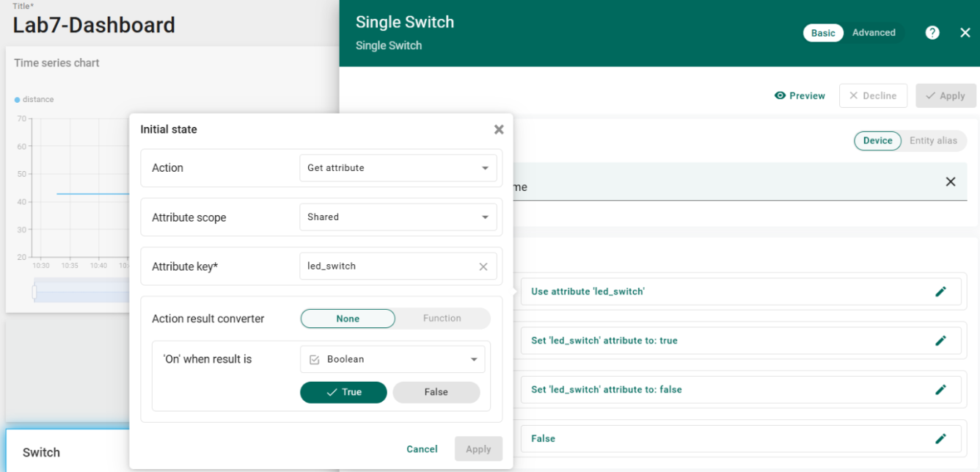980x472 pixels.
Task: Open the help icon in Single Switch header
Action: (932, 32)
